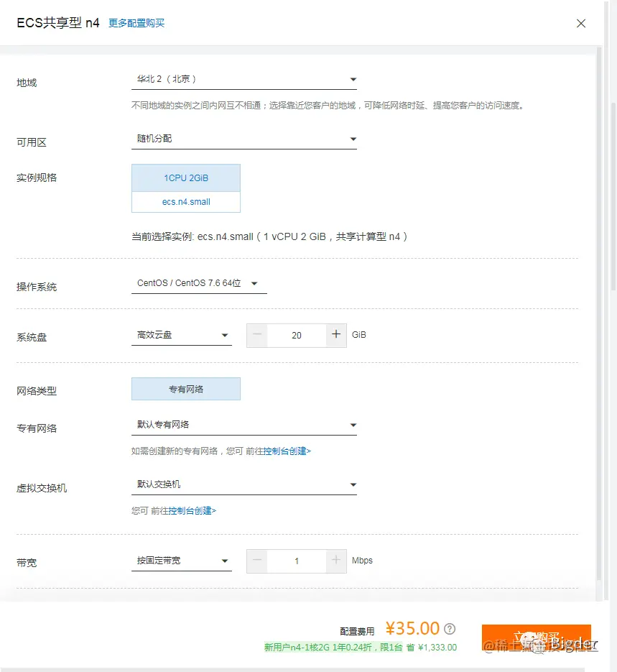Select the 1CPU 2GiB instance specification
617x672 pixels.
click(x=185, y=177)
